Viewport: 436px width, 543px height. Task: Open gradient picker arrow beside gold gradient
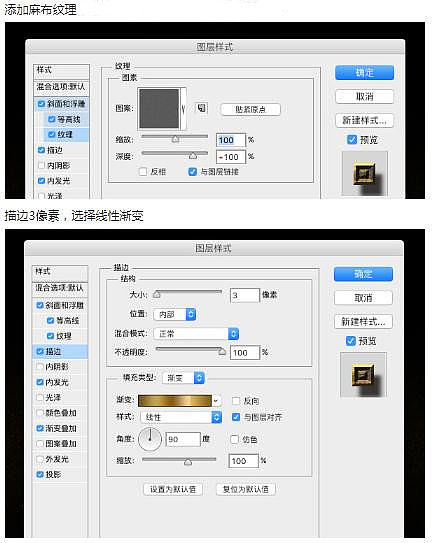(x=216, y=401)
